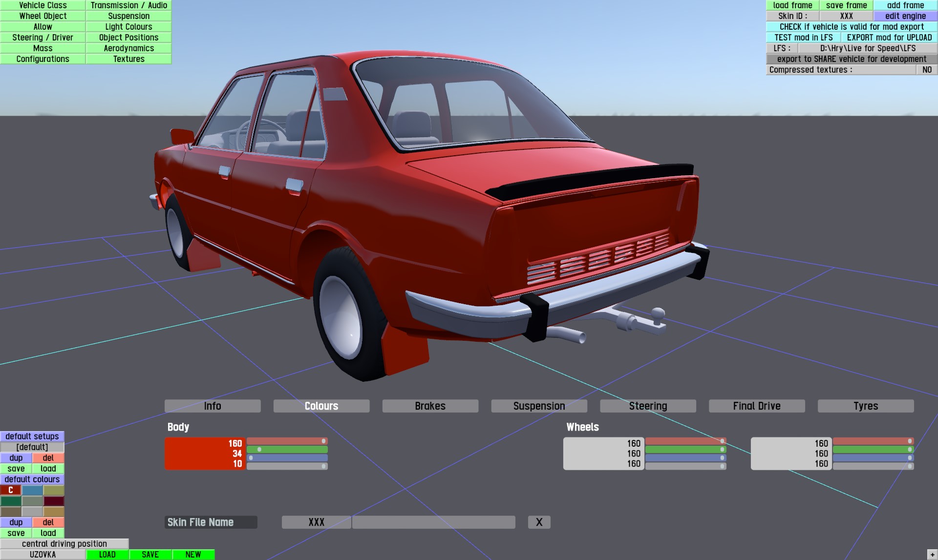Switch to the Brakes tab

[x=430, y=406]
